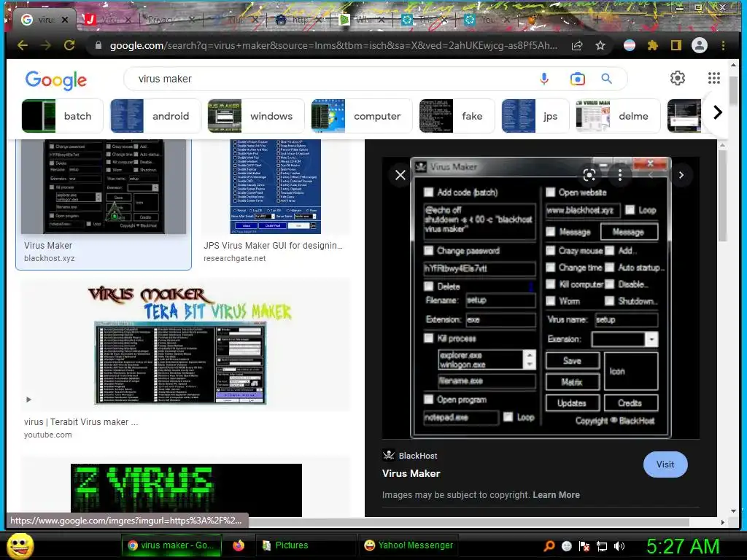Go to the next preview image
This screenshot has width=747, height=560.
pos(681,175)
